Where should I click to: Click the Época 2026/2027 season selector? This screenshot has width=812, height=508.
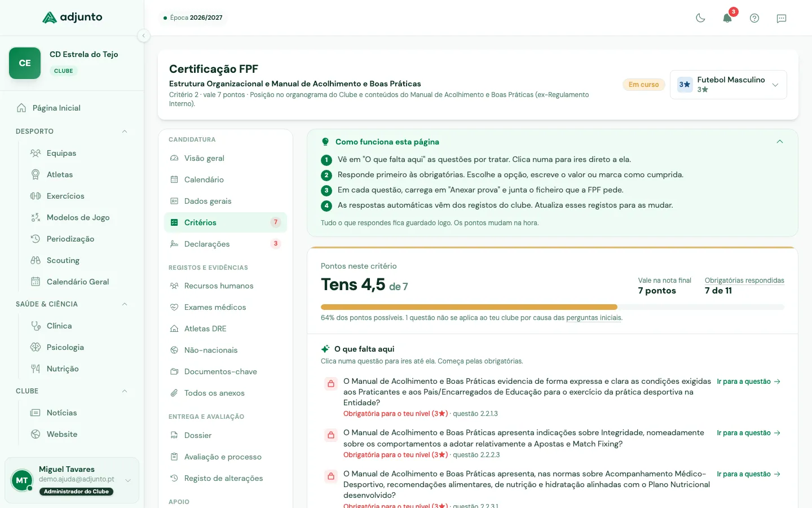pos(193,18)
